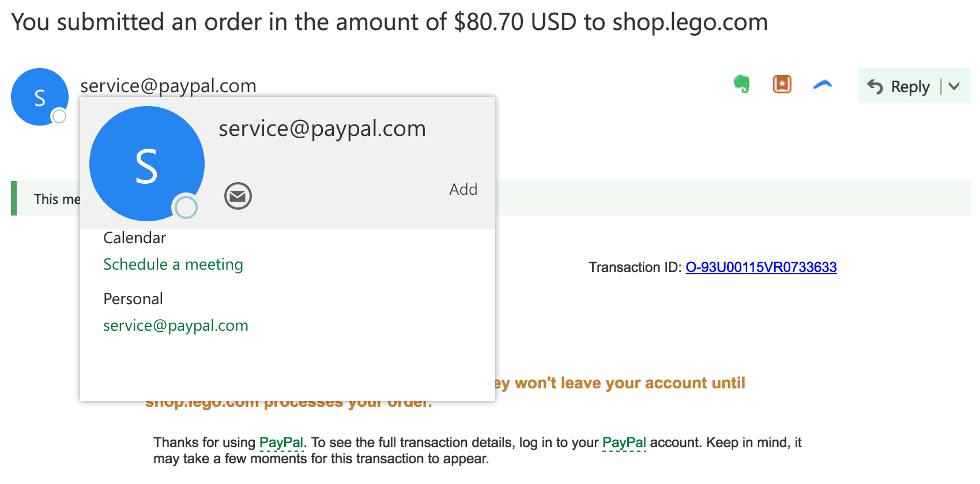980x484 pixels.
Task: Click sender name service@paypal.com in message header
Action: [168, 86]
